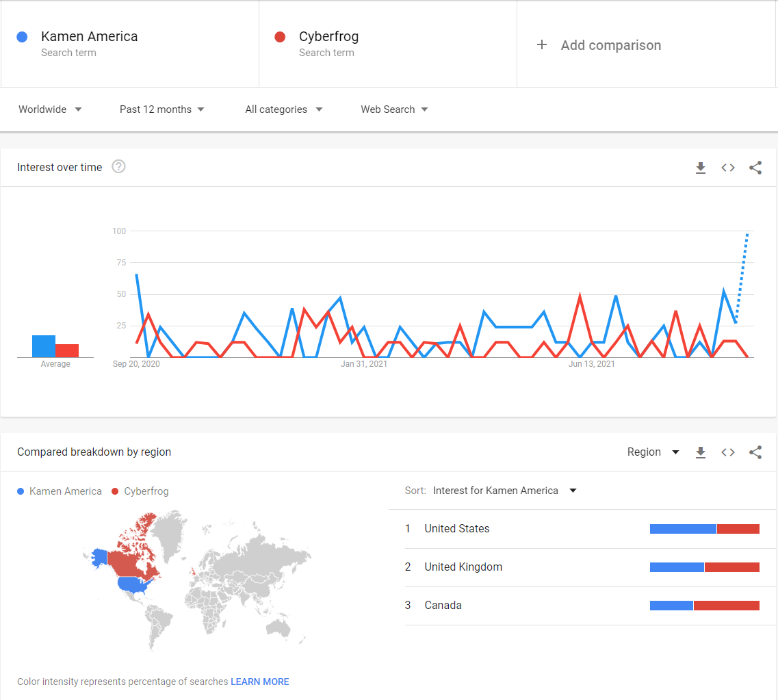Open embed code for Interest over time
The image size is (778, 700).
coord(728,168)
